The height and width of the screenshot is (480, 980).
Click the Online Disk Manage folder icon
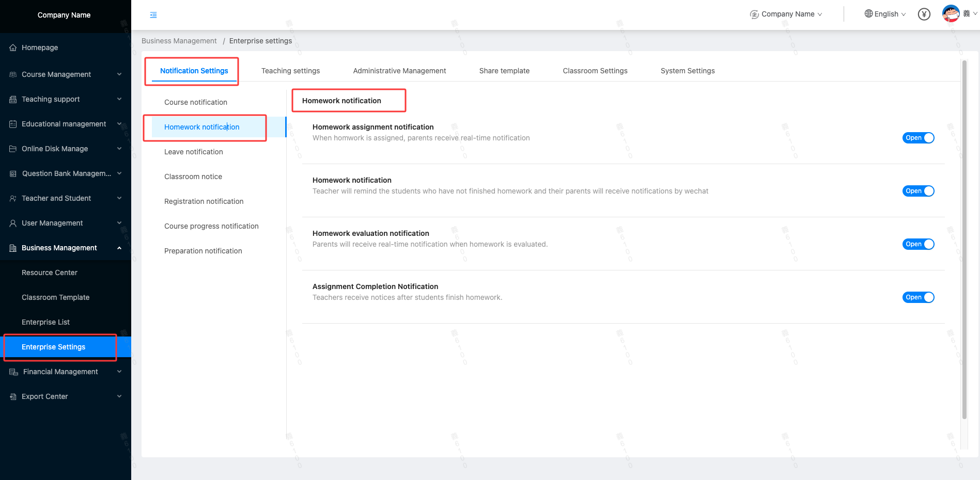coord(13,149)
